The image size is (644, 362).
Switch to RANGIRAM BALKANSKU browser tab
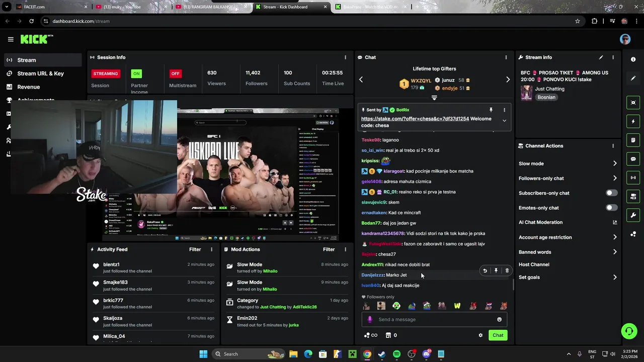point(211,7)
